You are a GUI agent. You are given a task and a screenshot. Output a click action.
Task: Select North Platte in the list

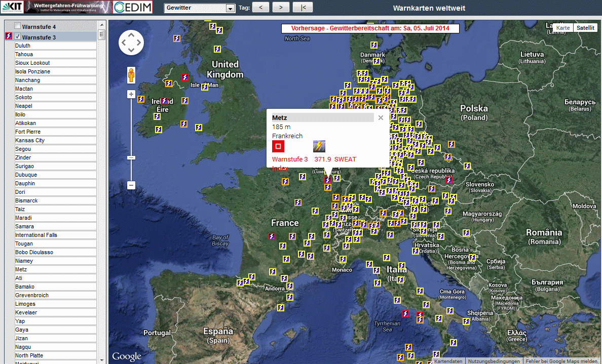pyautogui.click(x=55, y=355)
